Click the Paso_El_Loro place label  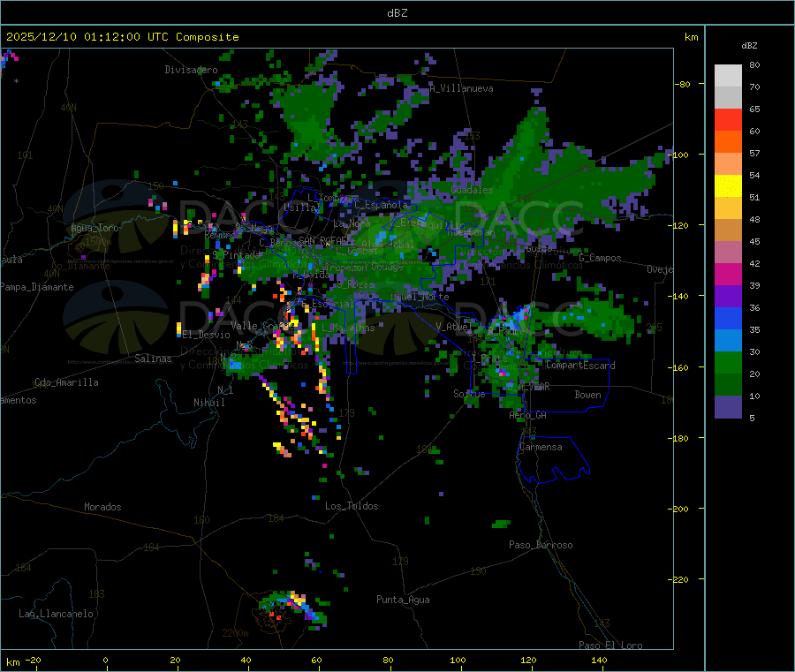click(611, 646)
